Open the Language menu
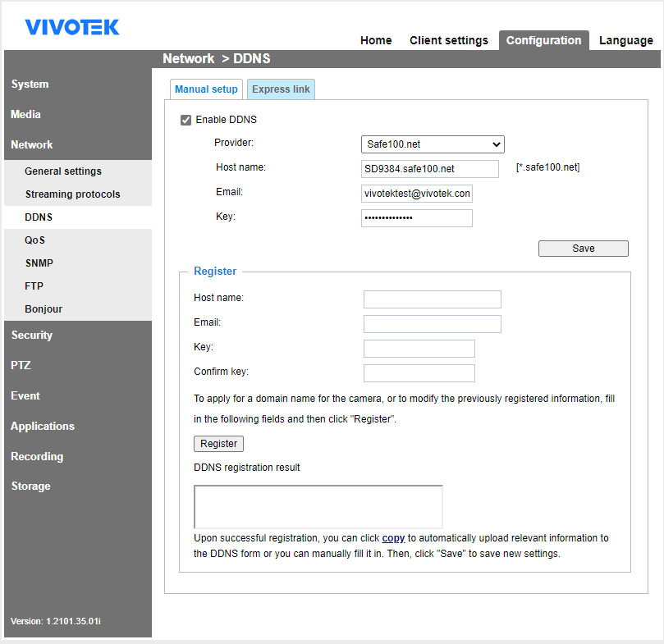664x644 pixels. pyautogui.click(x=625, y=41)
